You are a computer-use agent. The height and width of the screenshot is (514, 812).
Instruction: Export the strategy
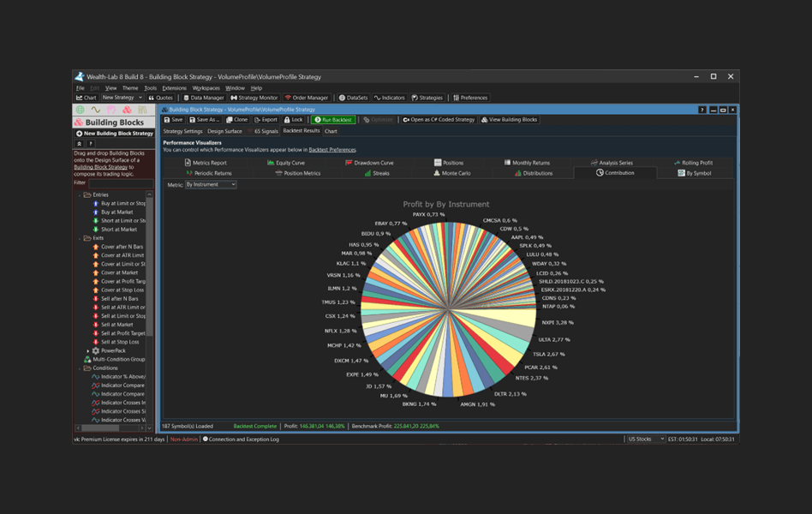pyautogui.click(x=266, y=120)
